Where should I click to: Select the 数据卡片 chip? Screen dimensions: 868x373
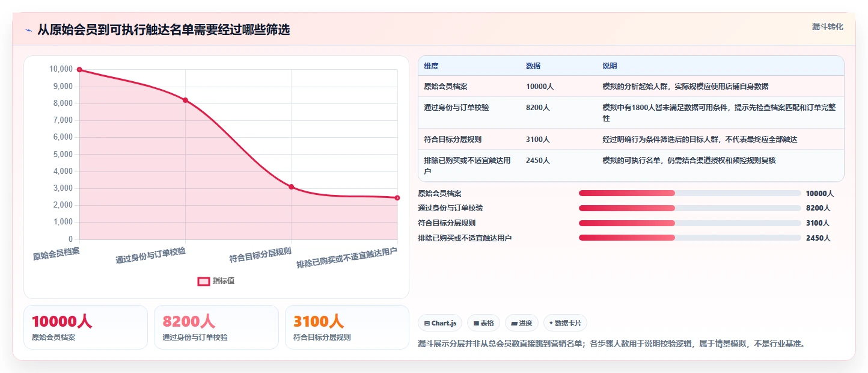[565, 323]
